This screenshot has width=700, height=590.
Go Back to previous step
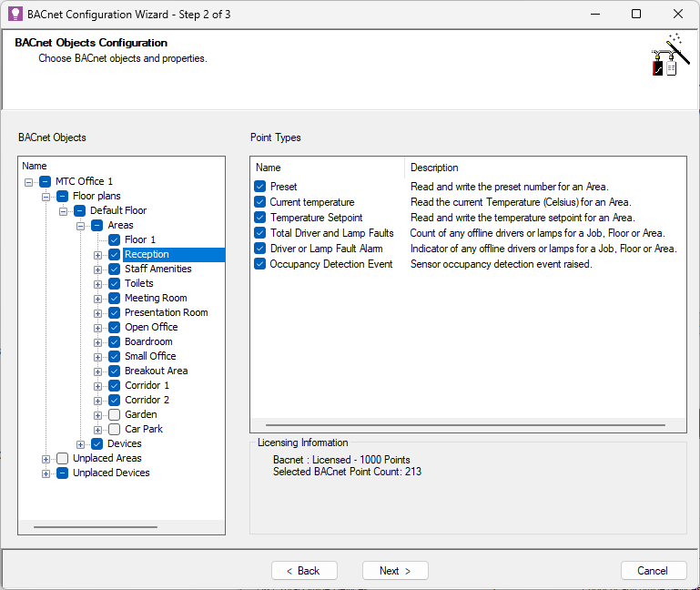pyautogui.click(x=304, y=571)
